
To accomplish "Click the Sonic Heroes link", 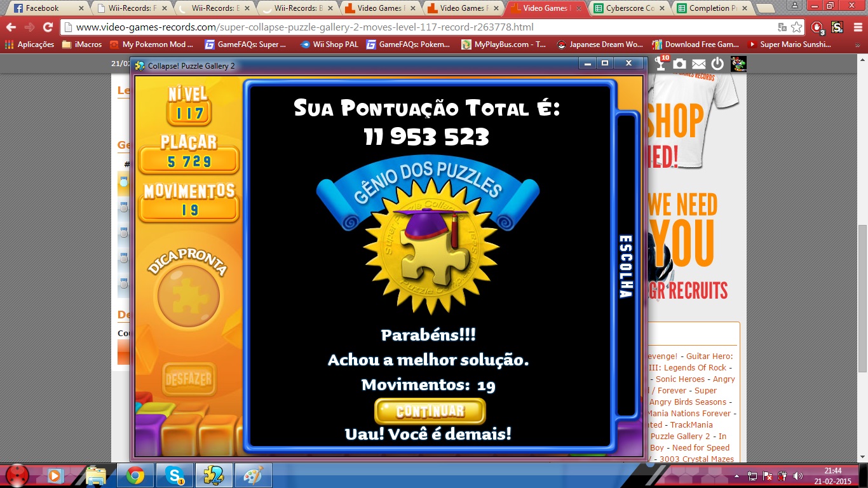I will coord(679,379).
